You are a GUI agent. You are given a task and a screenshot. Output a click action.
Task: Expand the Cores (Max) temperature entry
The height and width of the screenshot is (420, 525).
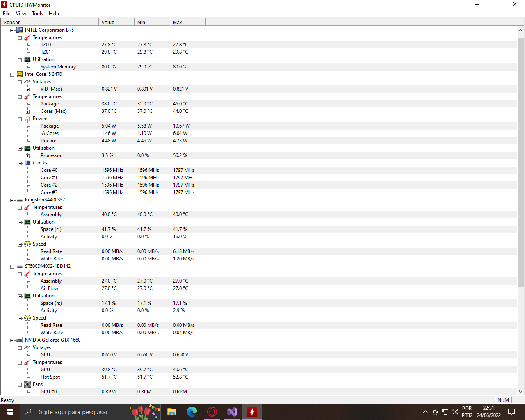[x=28, y=112]
